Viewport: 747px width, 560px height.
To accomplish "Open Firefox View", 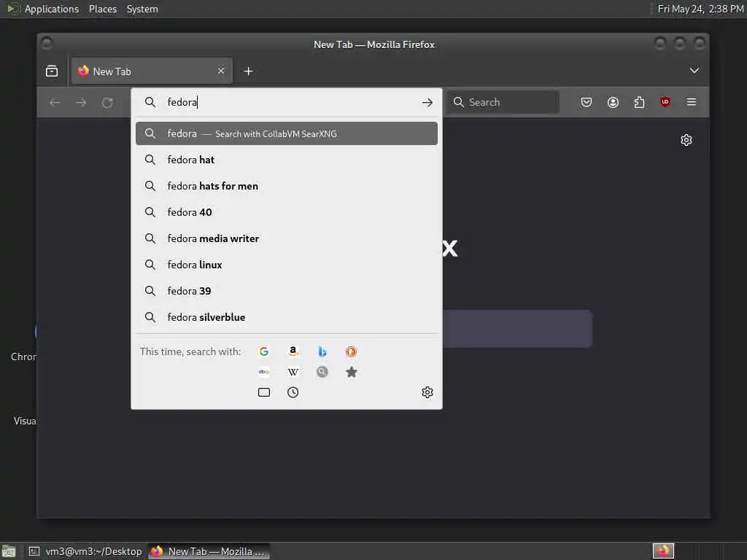I will (52, 71).
